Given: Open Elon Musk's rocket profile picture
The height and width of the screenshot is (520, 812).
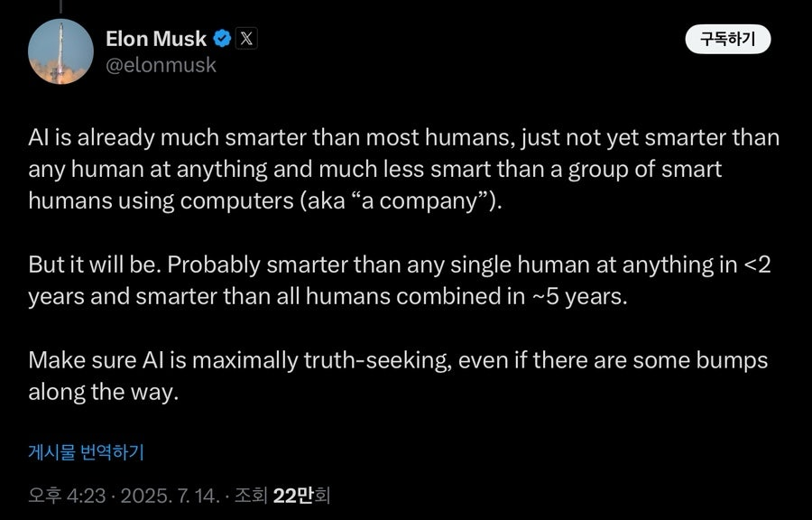Looking at the screenshot, I should click(x=60, y=51).
